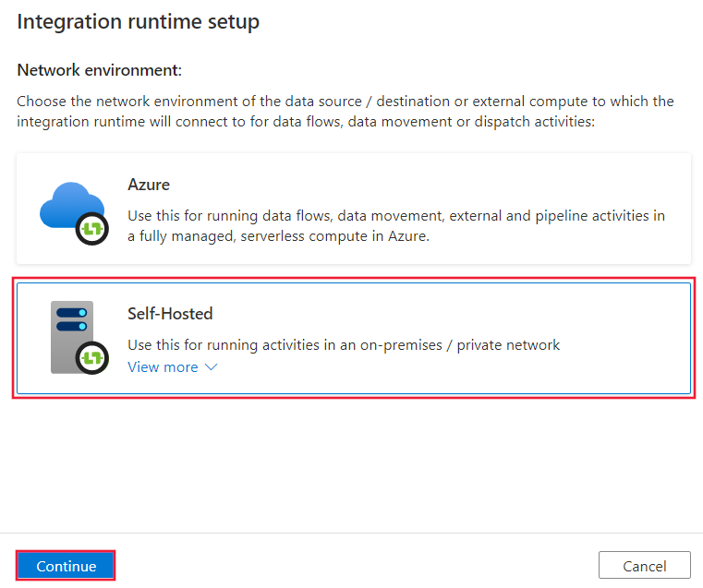
Task: Click the blue server lights on the Self-Hosted icon
Action: [x=70, y=319]
